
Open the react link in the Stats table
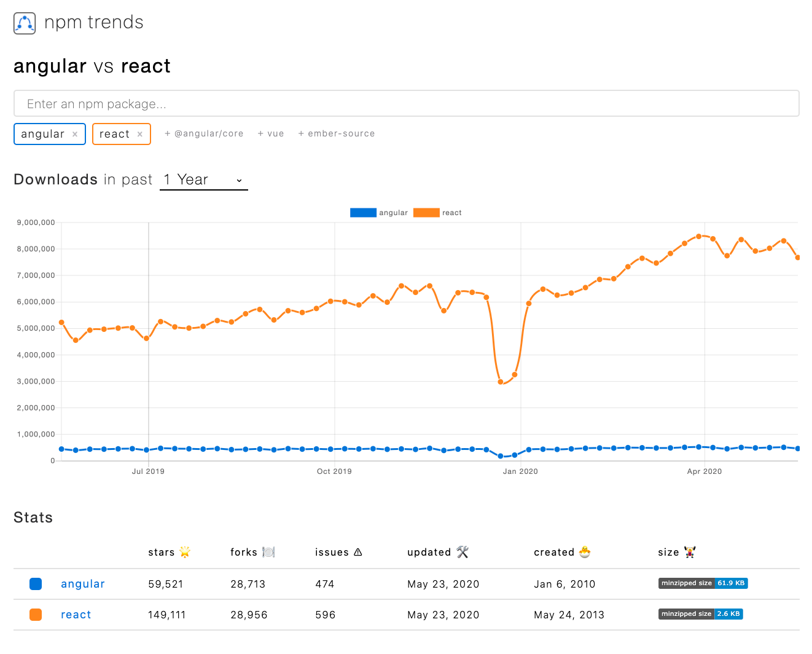click(76, 615)
